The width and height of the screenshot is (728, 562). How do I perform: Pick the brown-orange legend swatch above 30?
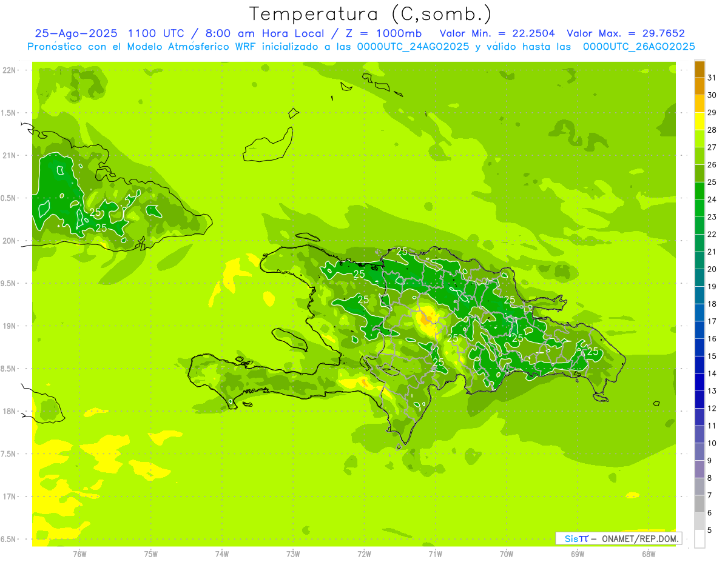699,86
